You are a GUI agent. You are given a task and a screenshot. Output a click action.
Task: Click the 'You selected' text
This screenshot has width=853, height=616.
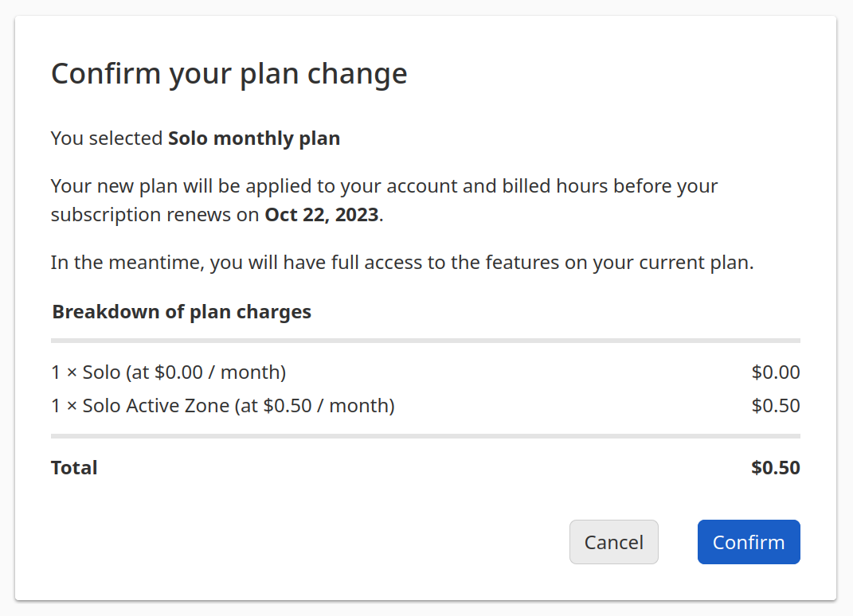(107, 138)
